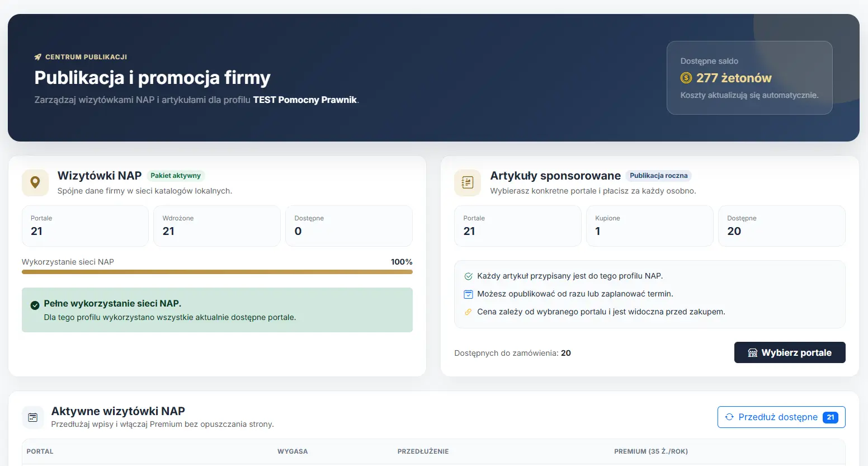Click the link icon beside 'Cena zależy'
Screen dimensions: 868x466
469,312
